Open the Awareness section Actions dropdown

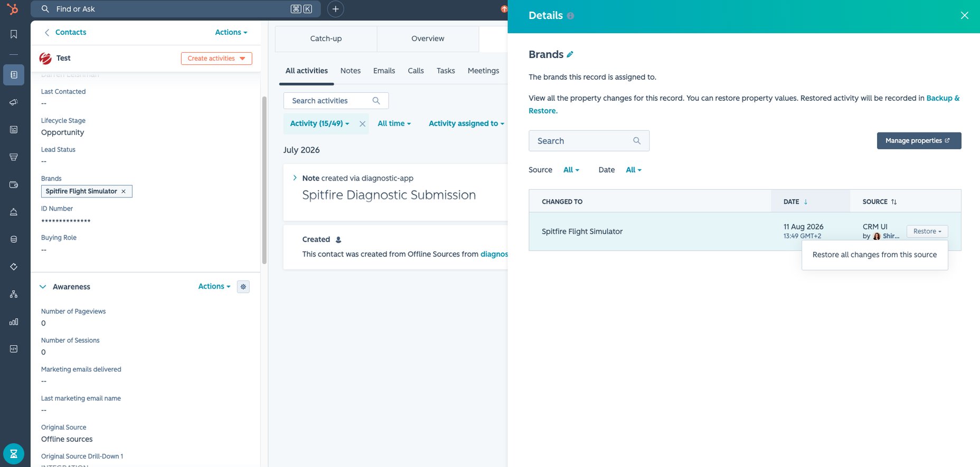click(214, 287)
